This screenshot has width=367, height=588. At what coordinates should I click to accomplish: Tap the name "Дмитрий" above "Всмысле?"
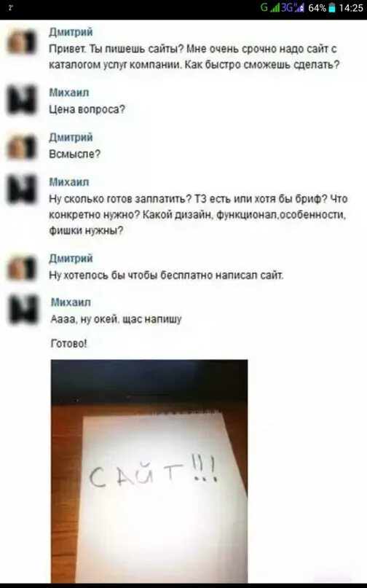(x=71, y=137)
